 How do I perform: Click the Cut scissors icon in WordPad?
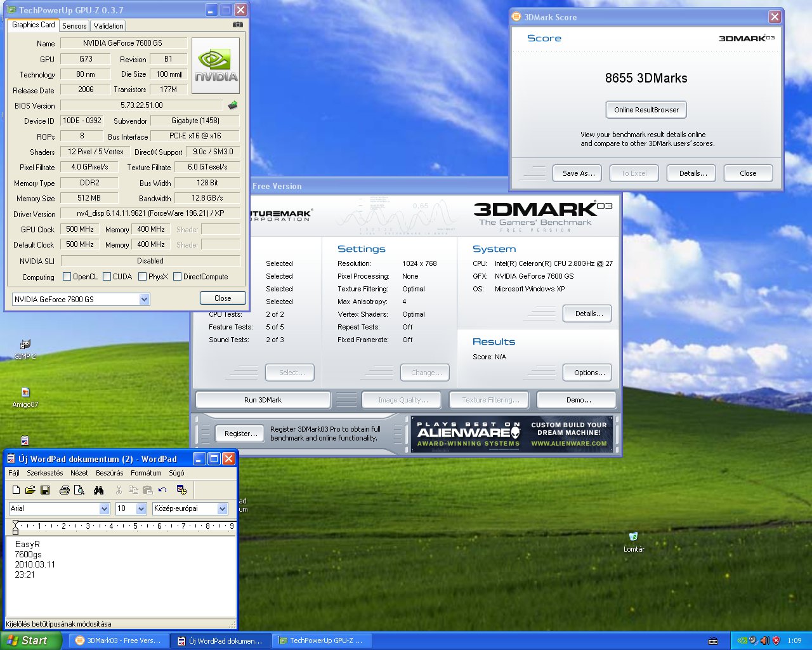(x=119, y=490)
